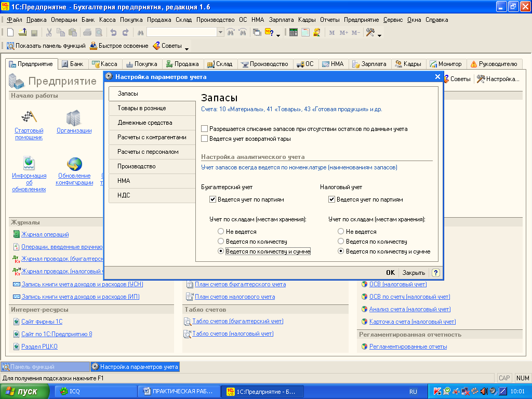
Task: Click the Cut scissors icon
Action: pyautogui.click(x=49, y=32)
